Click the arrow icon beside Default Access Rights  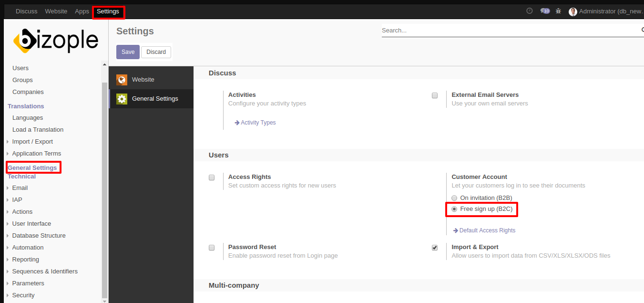(x=456, y=230)
